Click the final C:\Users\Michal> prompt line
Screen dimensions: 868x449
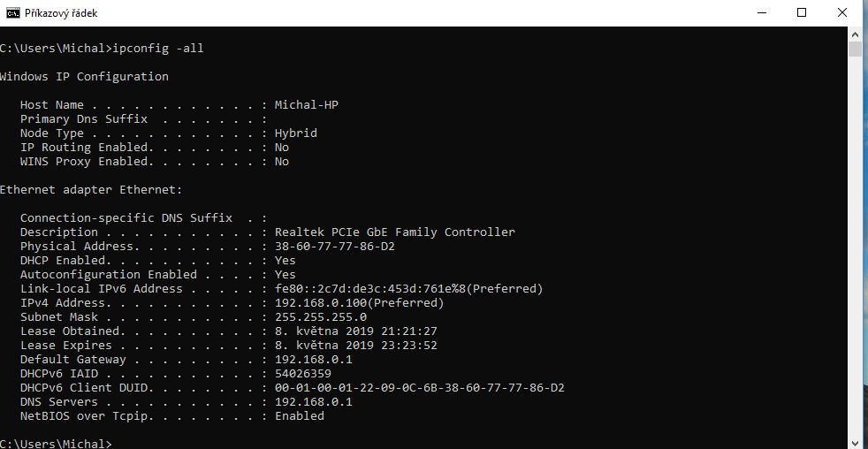55,443
